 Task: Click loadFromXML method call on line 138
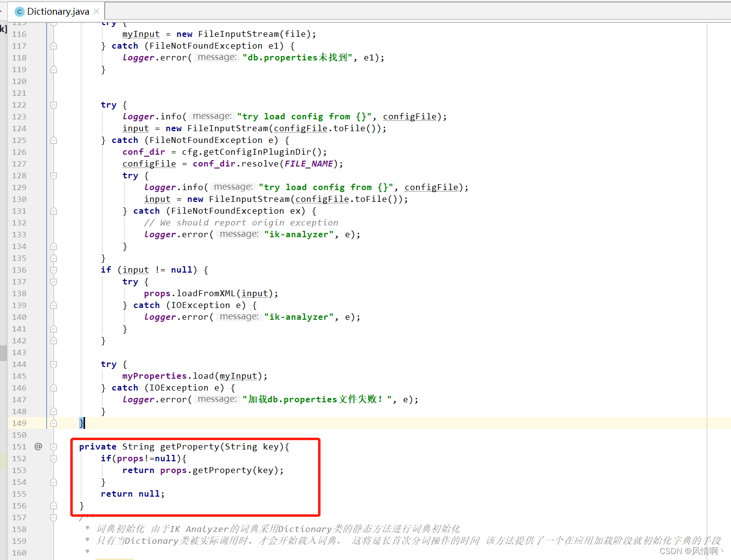point(206,293)
